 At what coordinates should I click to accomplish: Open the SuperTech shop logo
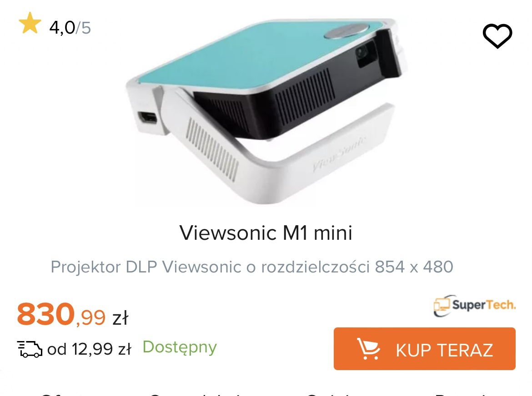point(474,305)
